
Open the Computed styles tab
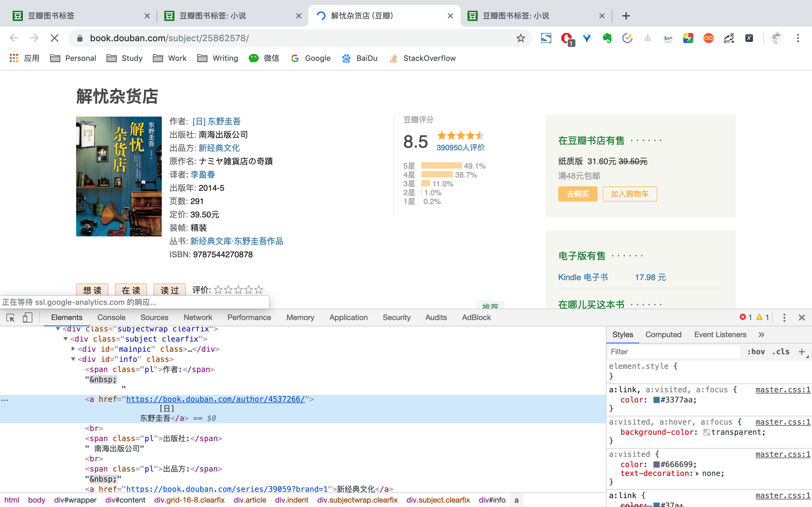coord(663,335)
